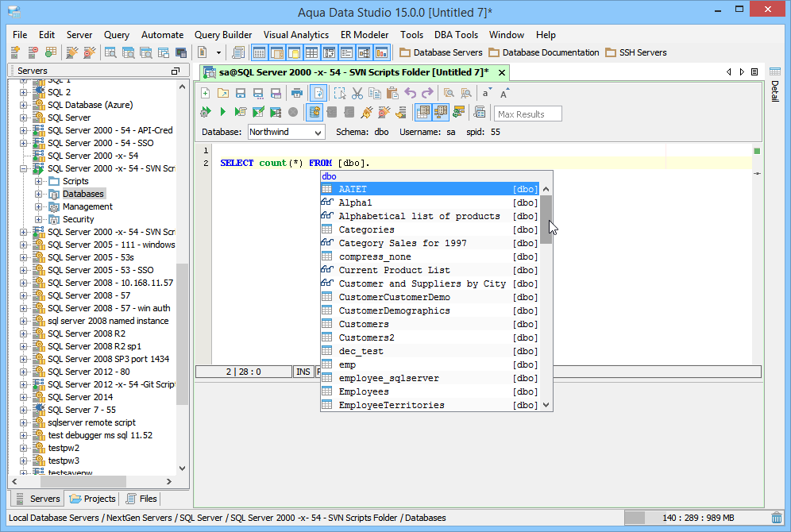Click the purple Redo arrow icon

tap(427, 93)
